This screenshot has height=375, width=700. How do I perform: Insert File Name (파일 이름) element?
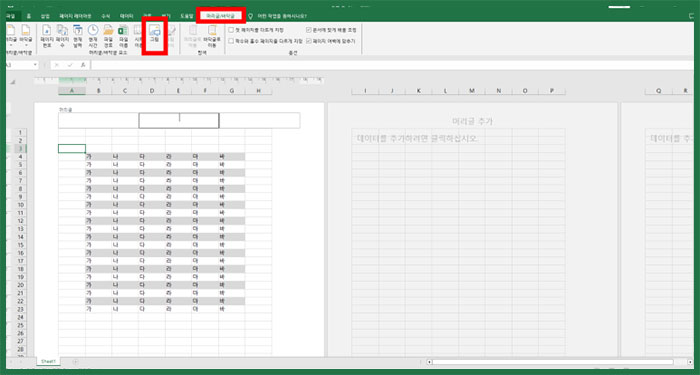[x=123, y=37]
